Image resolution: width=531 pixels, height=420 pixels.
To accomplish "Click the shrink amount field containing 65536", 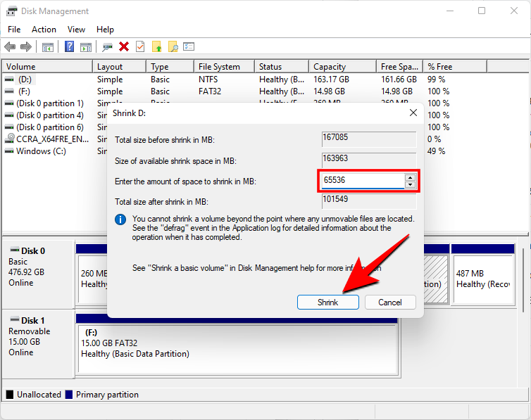I will 362,181.
